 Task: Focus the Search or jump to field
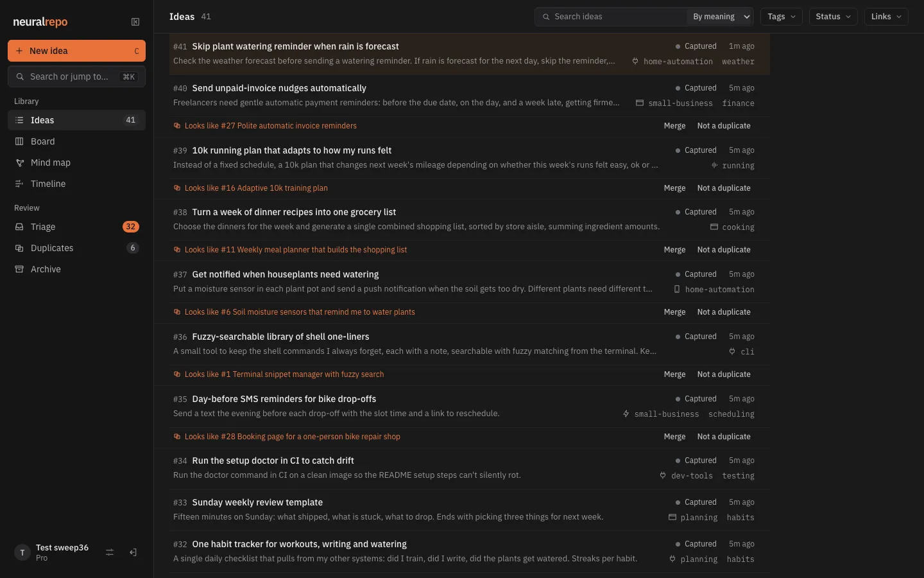[76, 76]
